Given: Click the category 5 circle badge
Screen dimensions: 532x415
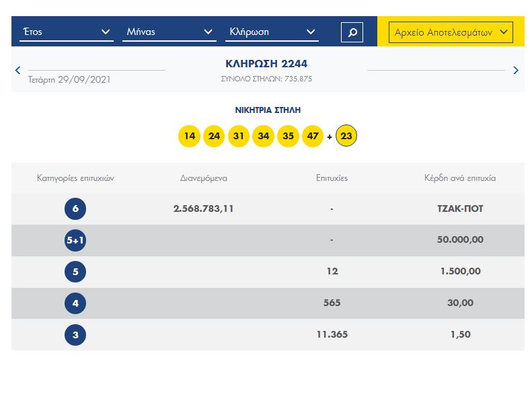Looking at the screenshot, I should (x=75, y=272).
